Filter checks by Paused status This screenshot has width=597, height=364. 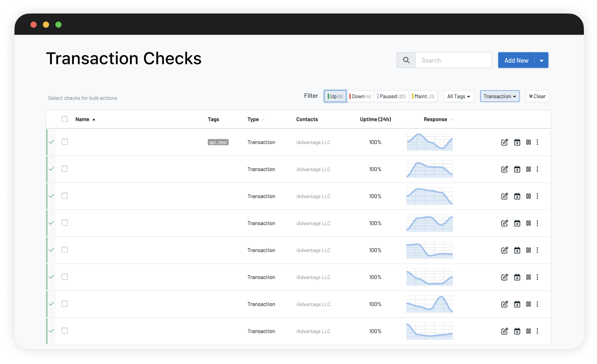(391, 96)
